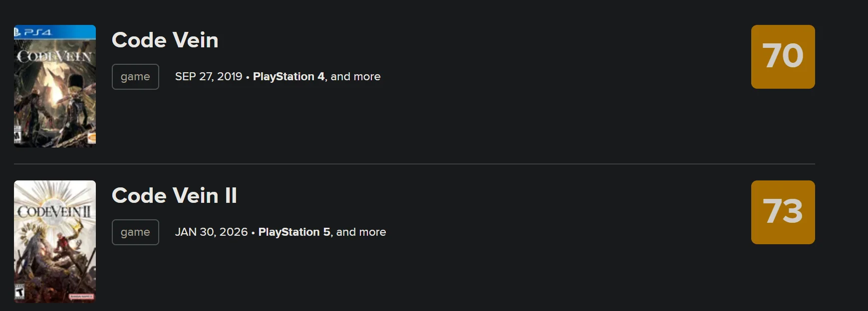
Task: Click the PlayStation 4 platform text
Action: [x=289, y=77]
